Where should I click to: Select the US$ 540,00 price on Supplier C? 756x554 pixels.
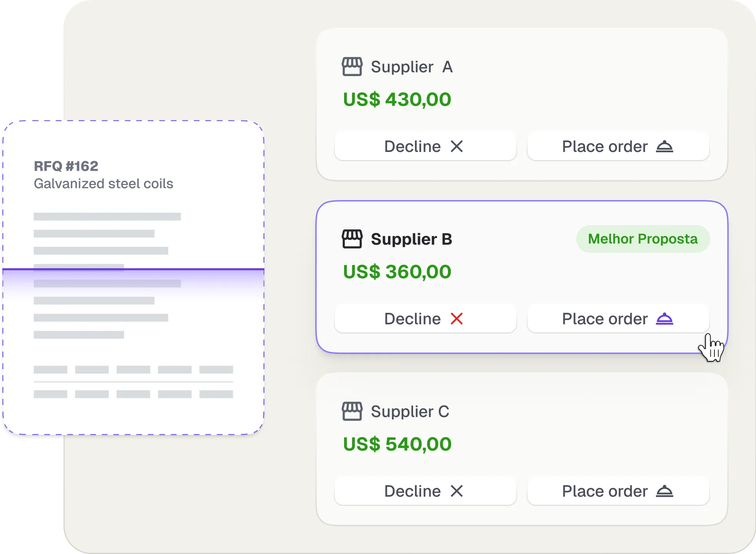point(397,444)
